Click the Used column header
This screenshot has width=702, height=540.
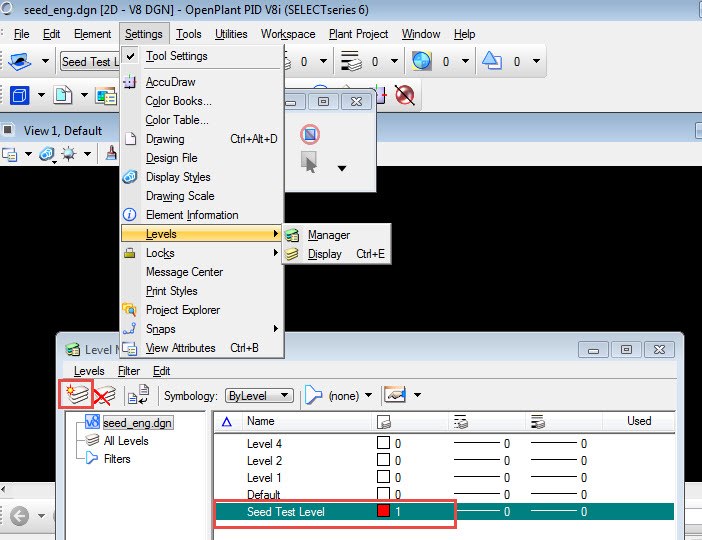click(x=639, y=421)
